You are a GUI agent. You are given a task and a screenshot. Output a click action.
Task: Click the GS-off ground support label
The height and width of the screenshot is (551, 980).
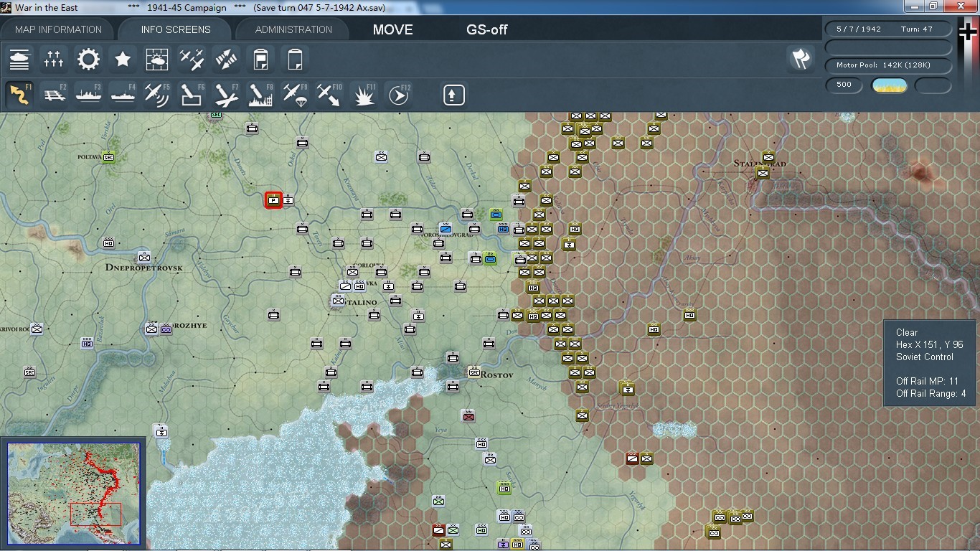click(x=487, y=29)
